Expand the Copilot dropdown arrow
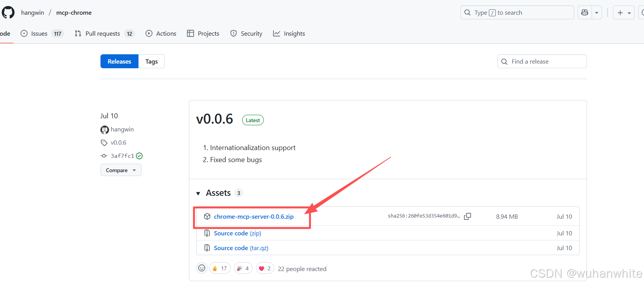 tap(597, 12)
